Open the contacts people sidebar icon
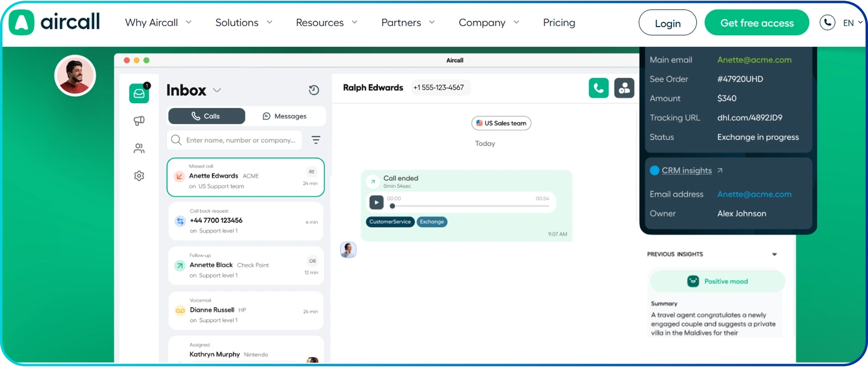The height and width of the screenshot is (367, 868). pos(139,148)
